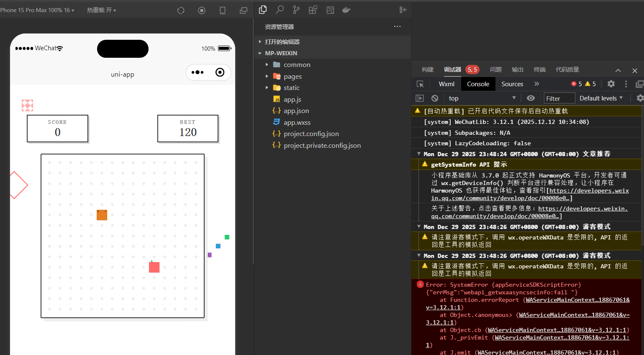This screenshot has height=355, width=644.
Task: Open the source control icon
Action: [296, 10]
